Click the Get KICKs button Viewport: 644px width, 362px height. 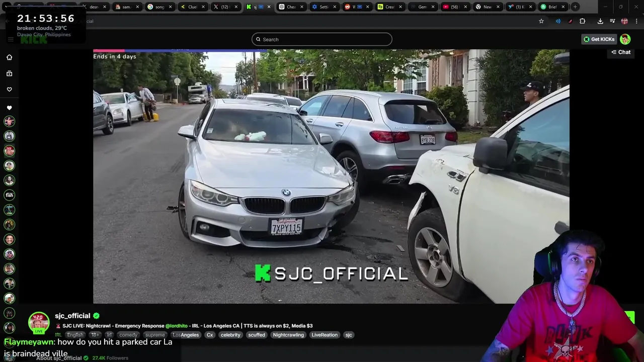tap(599, 39)
